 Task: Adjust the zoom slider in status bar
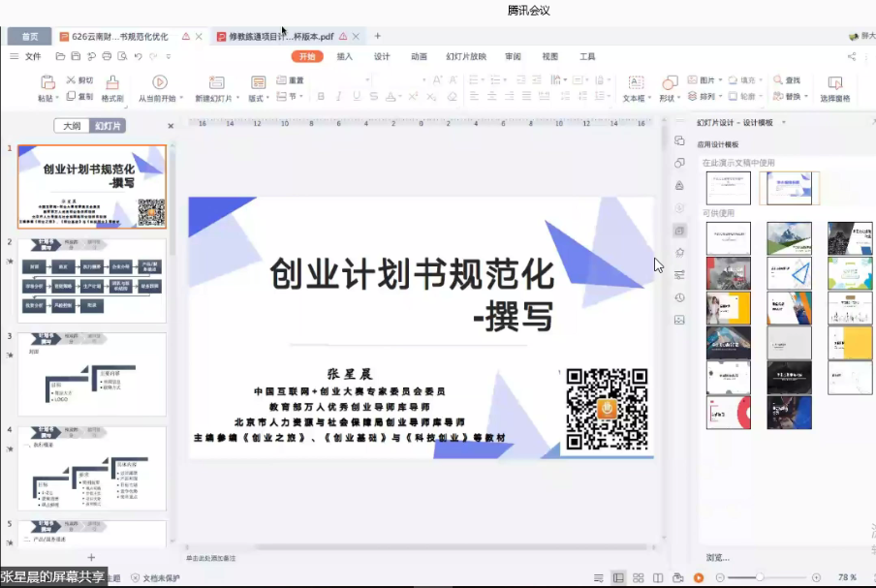click(x=760, y=577)
